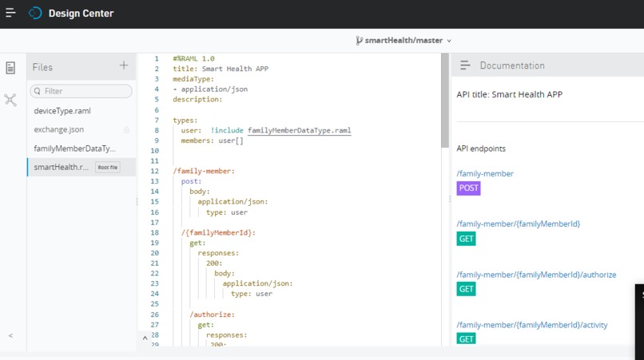Click the editor vertical scrollbar
This screenshot has width=644, height=360.
point(445,101)
